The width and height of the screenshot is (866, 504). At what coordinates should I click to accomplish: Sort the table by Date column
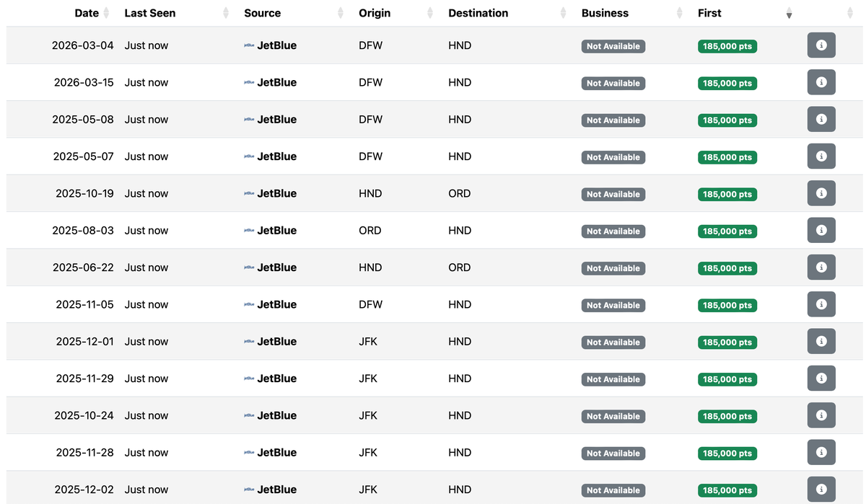tap(87, 13)
